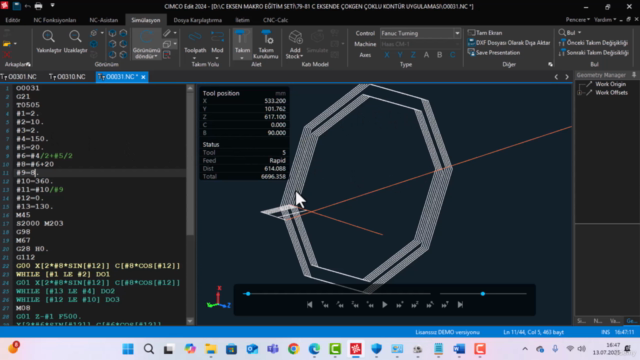The height and width of the screenshot is (360, 640).
Task: Toggle the X axis filter
Action: [387, 55]
